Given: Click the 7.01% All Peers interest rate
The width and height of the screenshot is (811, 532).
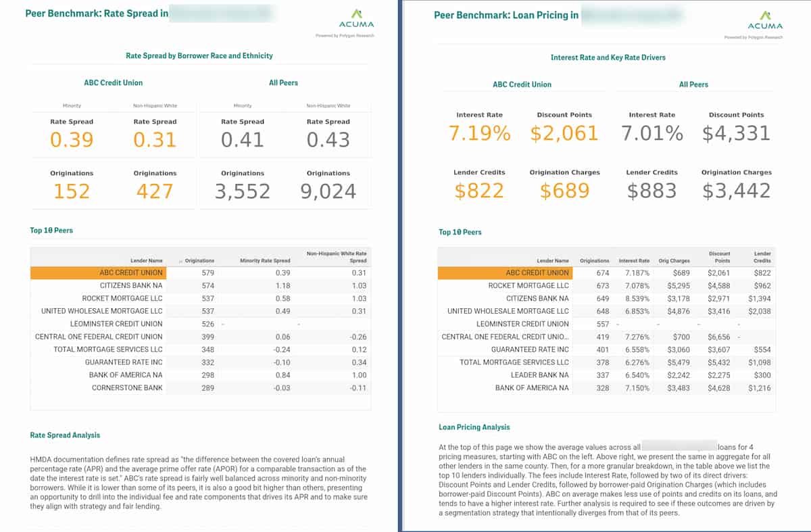Looking at the screenshot, I should (x=652, y=133).
